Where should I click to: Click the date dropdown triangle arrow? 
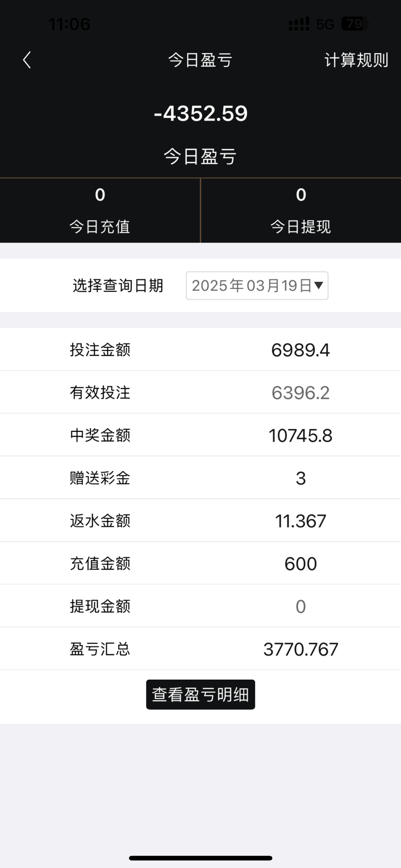(318, 285)
